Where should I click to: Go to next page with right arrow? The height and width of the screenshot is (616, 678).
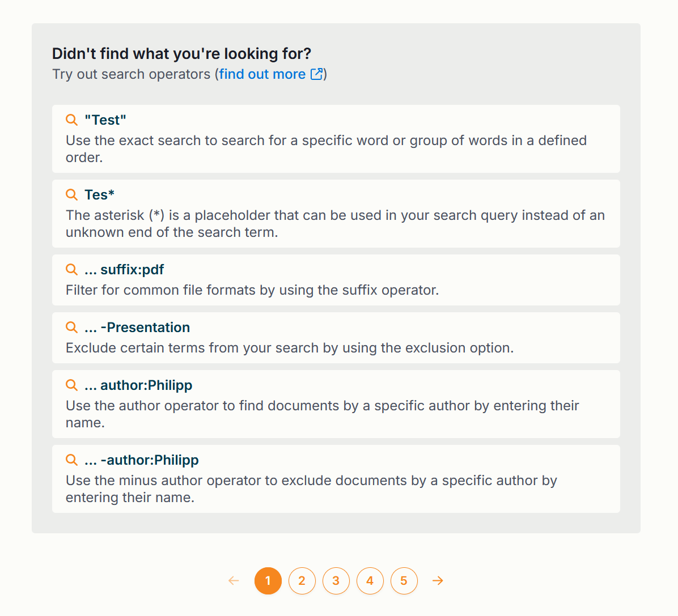[438, 580]
